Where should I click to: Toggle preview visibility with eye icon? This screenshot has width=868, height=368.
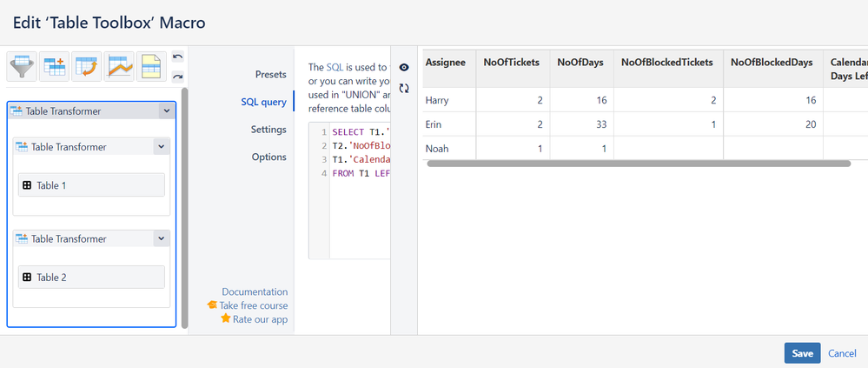(404, 68)
